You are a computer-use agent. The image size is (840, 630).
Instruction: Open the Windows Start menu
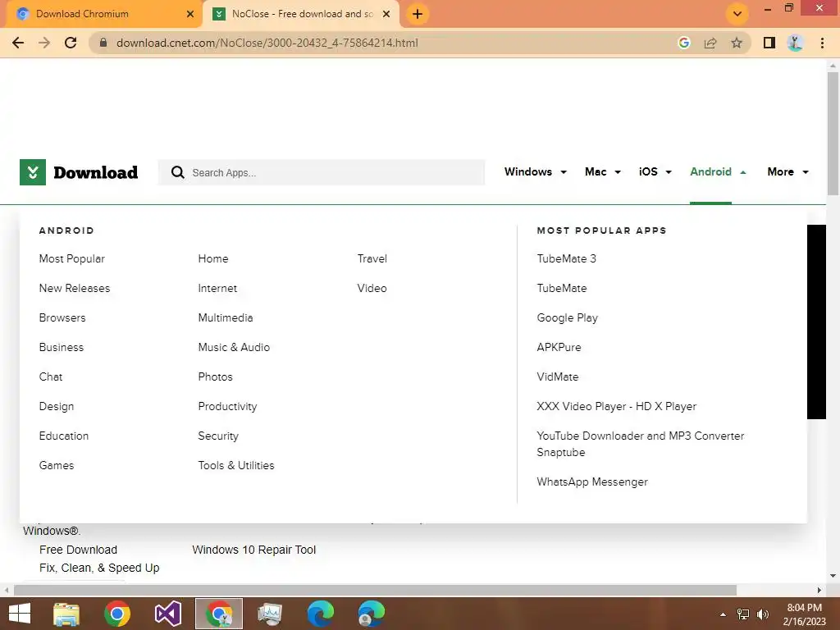pos(20,614)
